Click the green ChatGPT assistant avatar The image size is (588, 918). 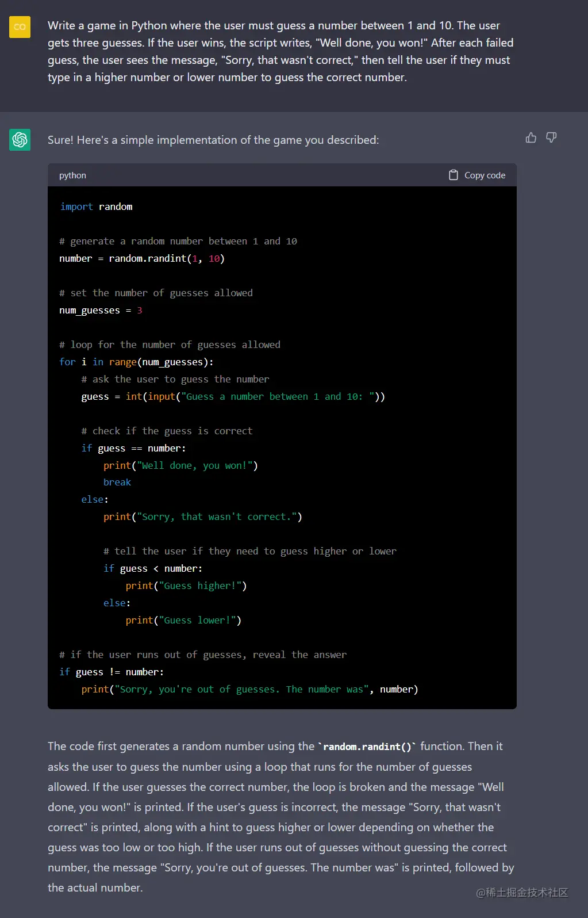pos(20,139)
